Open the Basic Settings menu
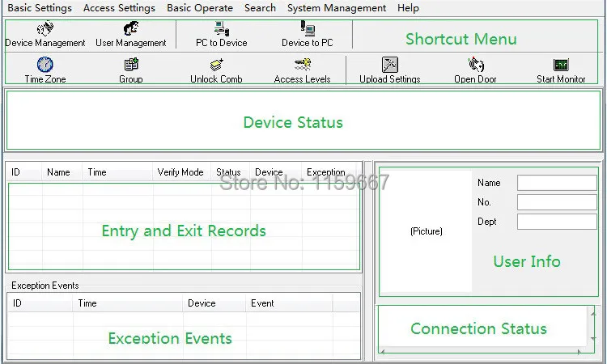 [40, 8]
